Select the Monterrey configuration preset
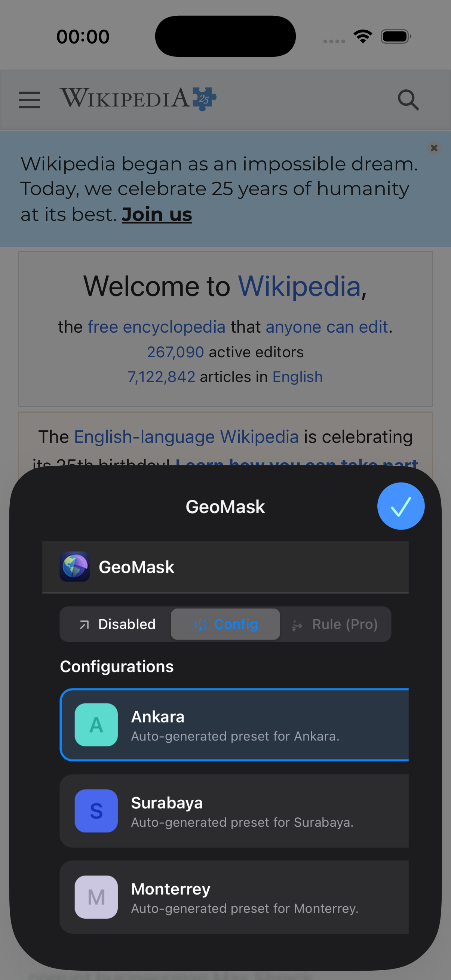This screenshot has height=980, width=451. [234, 898]
